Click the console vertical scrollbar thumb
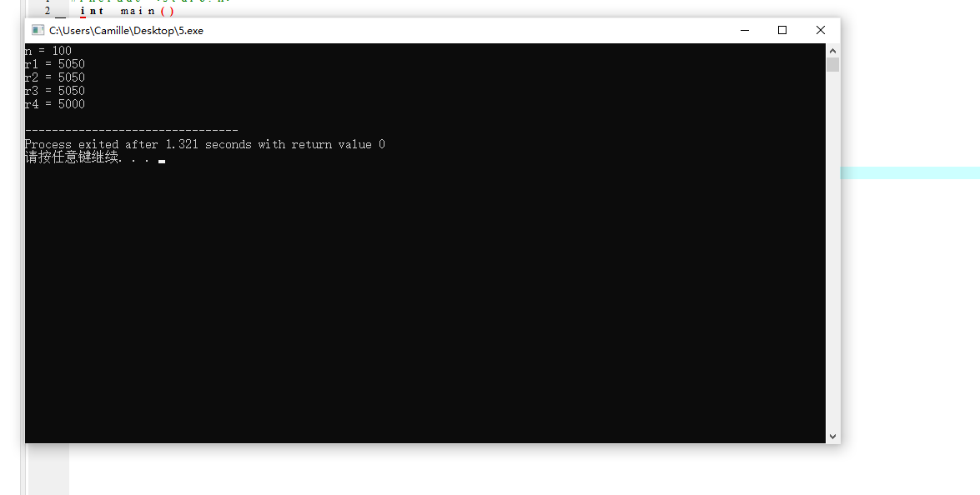 tap(832, 65)
